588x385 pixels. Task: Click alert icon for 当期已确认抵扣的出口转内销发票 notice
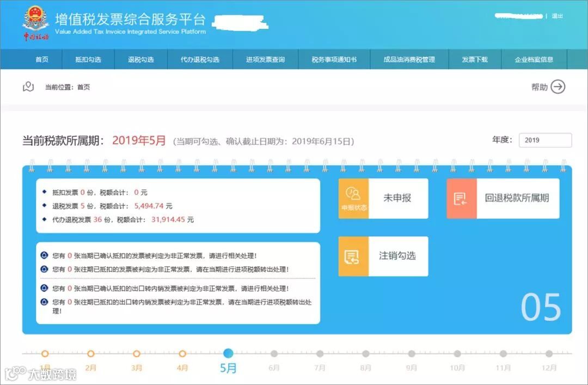tap(44, 288)
